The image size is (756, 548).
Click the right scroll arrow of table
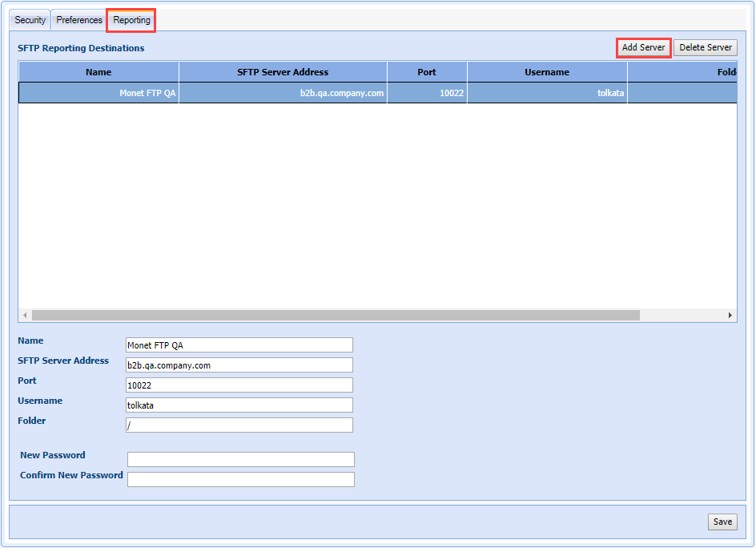[730, 316]
